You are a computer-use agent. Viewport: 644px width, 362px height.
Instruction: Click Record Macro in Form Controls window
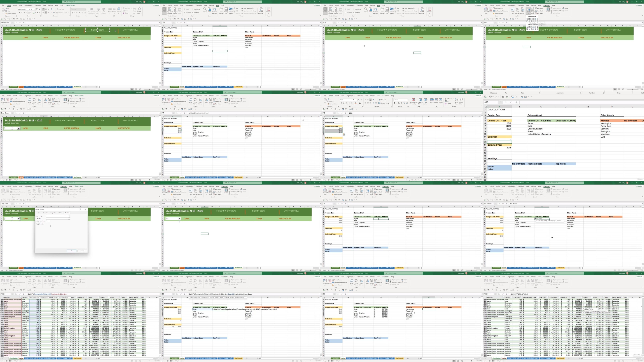point(498,8)
